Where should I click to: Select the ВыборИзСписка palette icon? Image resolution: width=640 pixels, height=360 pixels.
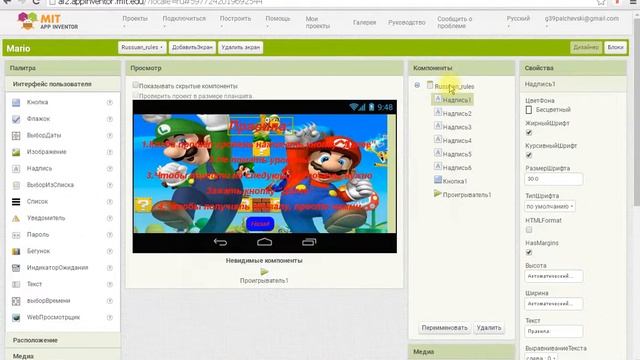[x=16, y=185]
